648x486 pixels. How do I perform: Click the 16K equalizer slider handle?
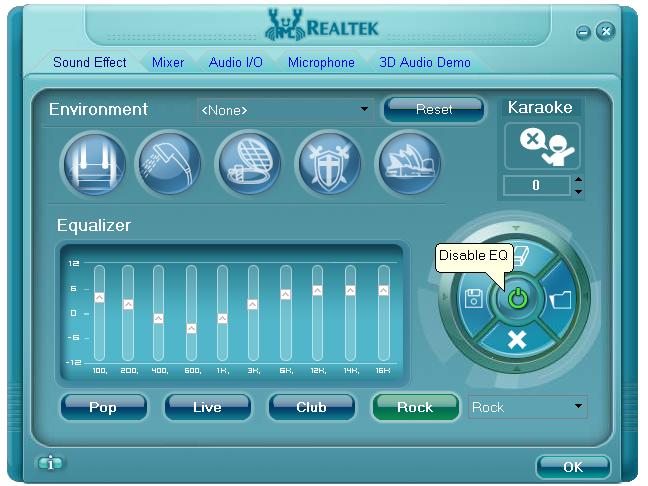(x=384, y=291)
